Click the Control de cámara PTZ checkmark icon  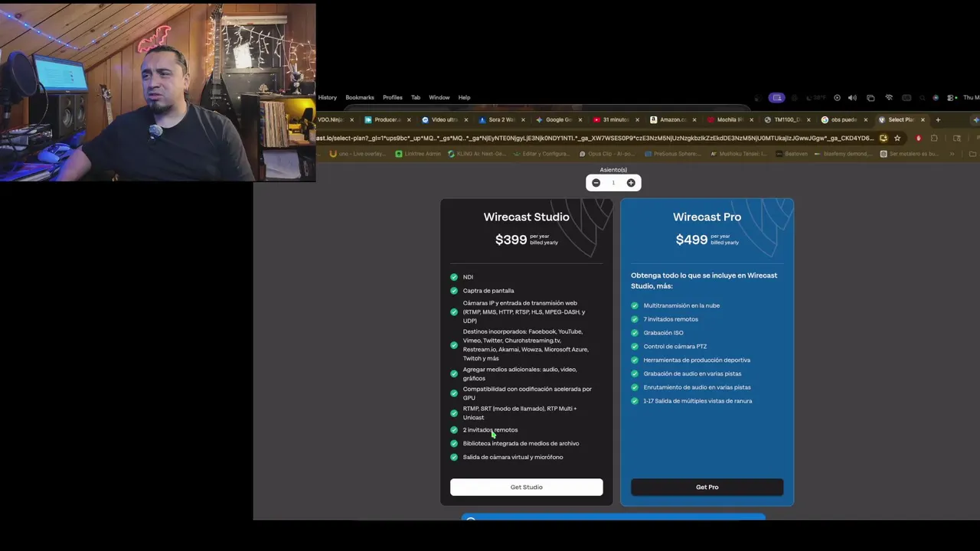tap(635, 347)
